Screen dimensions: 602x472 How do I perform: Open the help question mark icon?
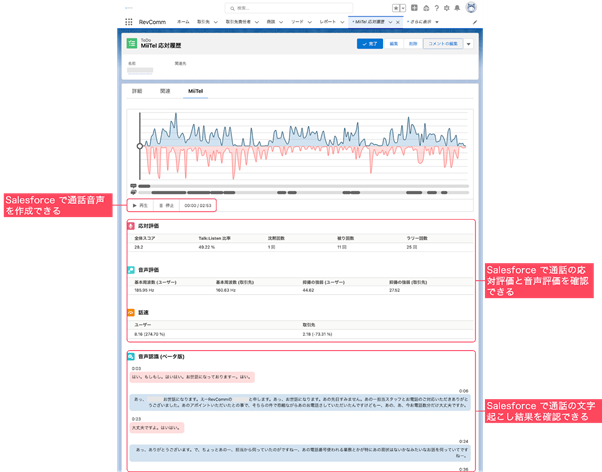pyautogui.click(x=437, y=8)
